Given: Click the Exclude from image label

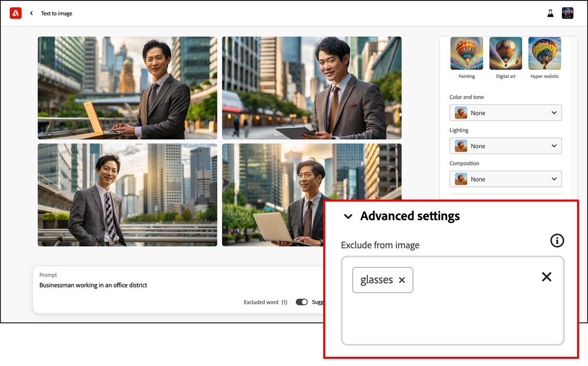Looking at the screenshot, I should (380, 245).
